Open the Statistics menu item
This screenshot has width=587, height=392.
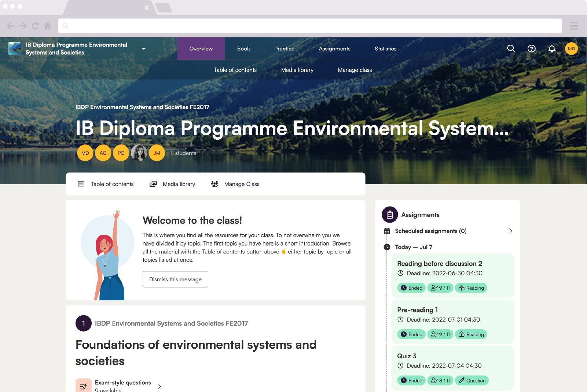[x=385, y=48]
